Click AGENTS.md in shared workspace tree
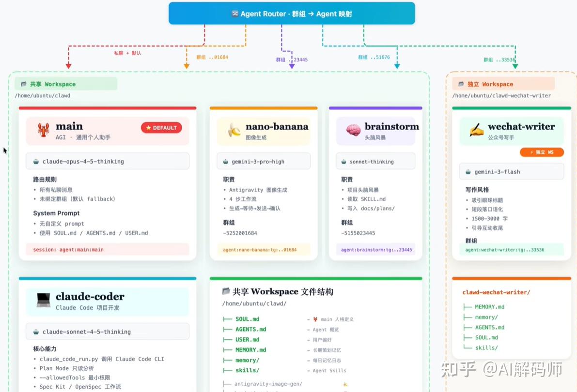Viewport: 577px width, 392px height. (x=250, y=330)
